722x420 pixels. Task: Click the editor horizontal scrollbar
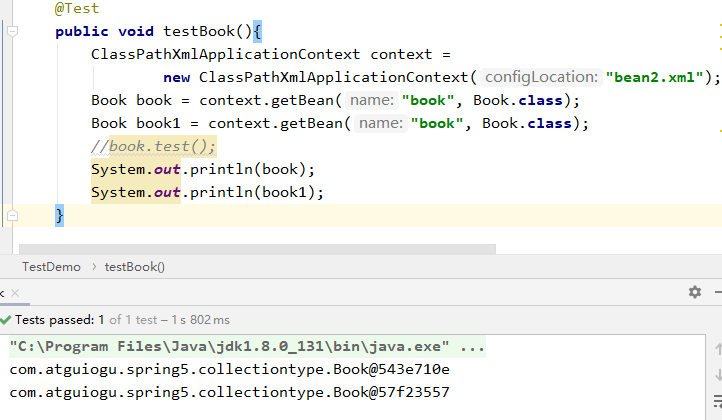[257, 249]
